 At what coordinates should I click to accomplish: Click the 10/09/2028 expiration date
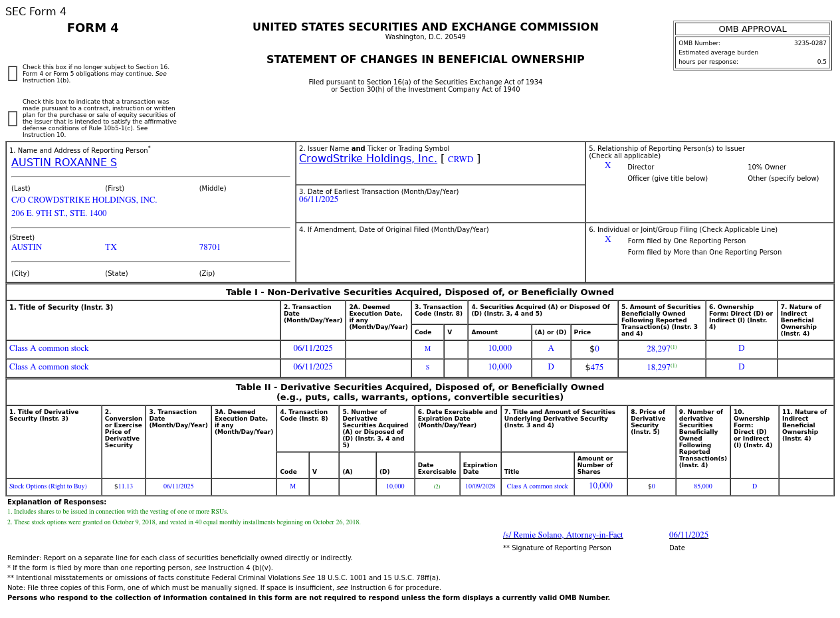[x=480, y=486]
